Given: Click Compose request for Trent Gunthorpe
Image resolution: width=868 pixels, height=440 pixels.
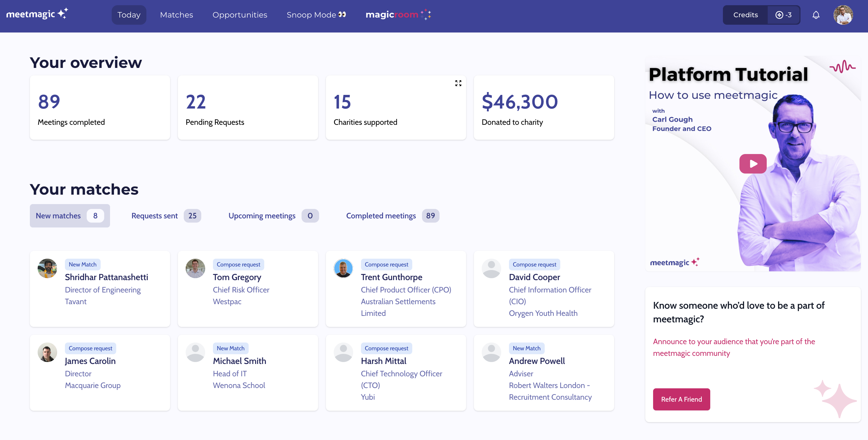Looking at the screenshot, I should click(x=386, y=265).
